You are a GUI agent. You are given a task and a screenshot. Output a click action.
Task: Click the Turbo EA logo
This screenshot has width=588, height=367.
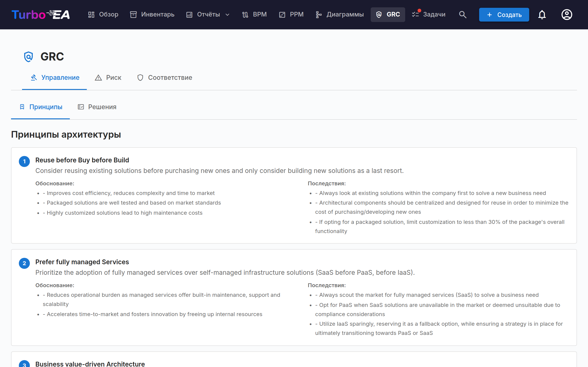tap(41, 14)
